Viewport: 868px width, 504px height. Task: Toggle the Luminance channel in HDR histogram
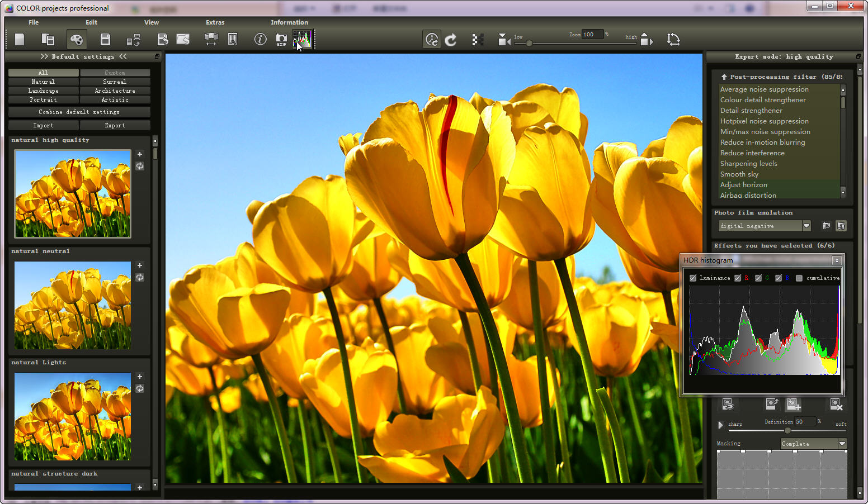pyautogui.click(x=693, y=278)
